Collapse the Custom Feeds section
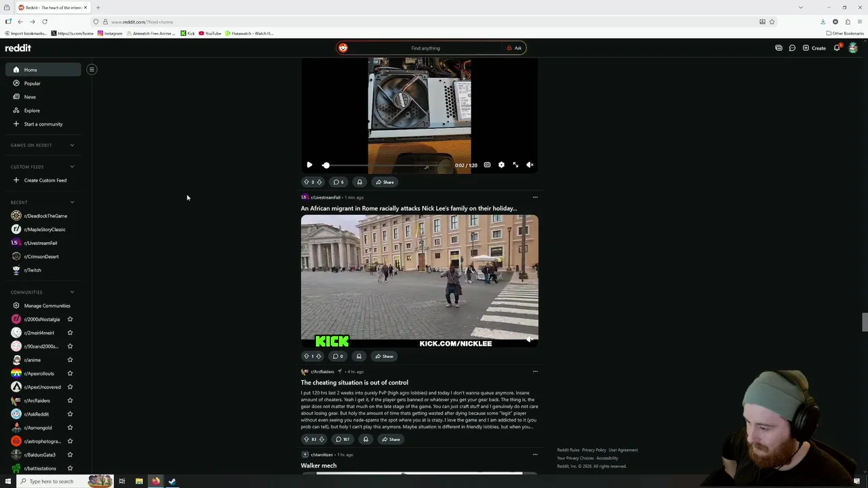Viewport: 868px width, 488px height. [72, 167]
